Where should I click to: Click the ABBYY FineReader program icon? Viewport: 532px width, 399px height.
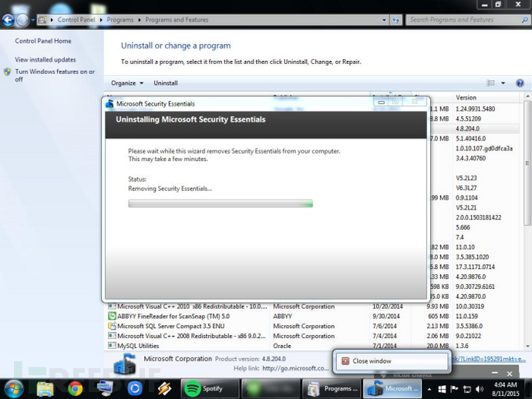[x=112, y=317]
